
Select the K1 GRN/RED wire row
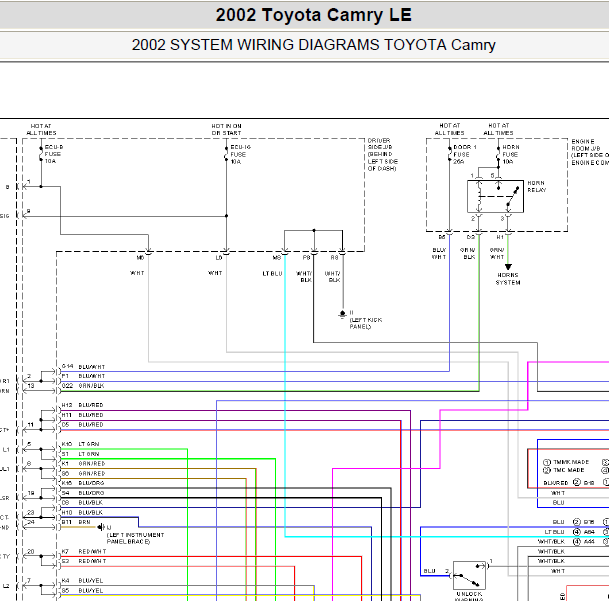pyautogui.click(x=83, y=463)
